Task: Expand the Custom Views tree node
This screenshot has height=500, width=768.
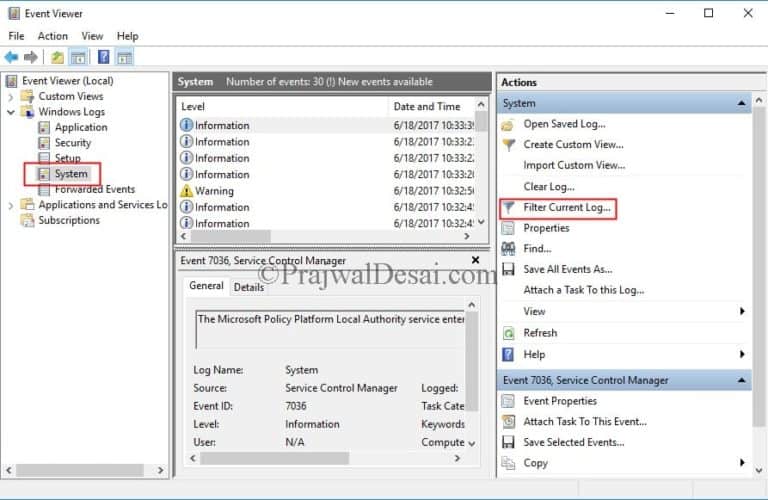Action: click(x=10, y=97)
